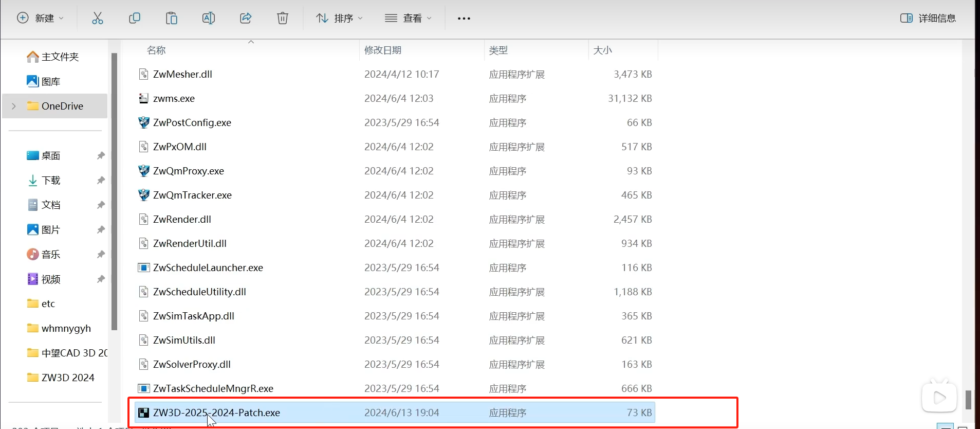Sort by 修改日期 column header
This screenshot has height=429, width=980.
click(383, 50)
